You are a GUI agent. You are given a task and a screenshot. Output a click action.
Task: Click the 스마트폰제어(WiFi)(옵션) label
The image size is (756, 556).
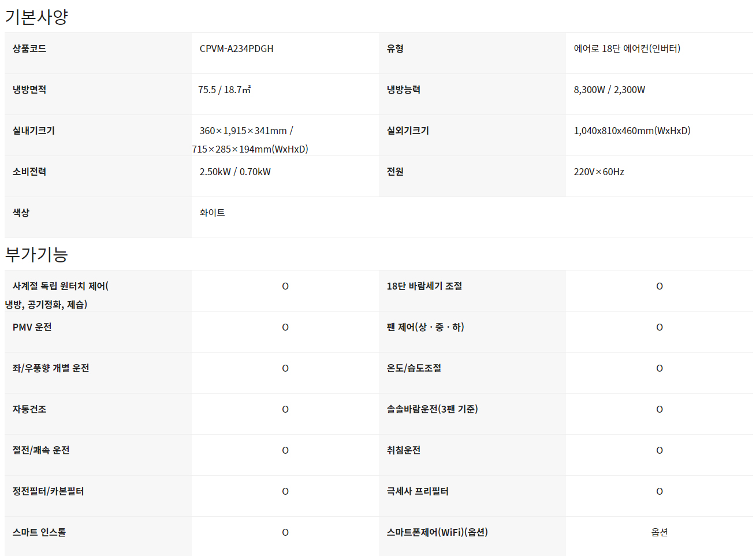(x=437, y=532)
